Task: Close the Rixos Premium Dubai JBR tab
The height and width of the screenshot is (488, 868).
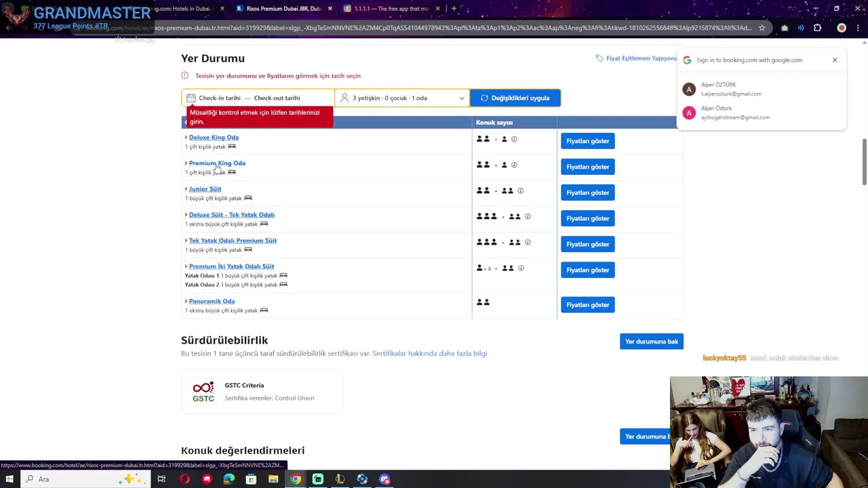Action: [330, 9]
